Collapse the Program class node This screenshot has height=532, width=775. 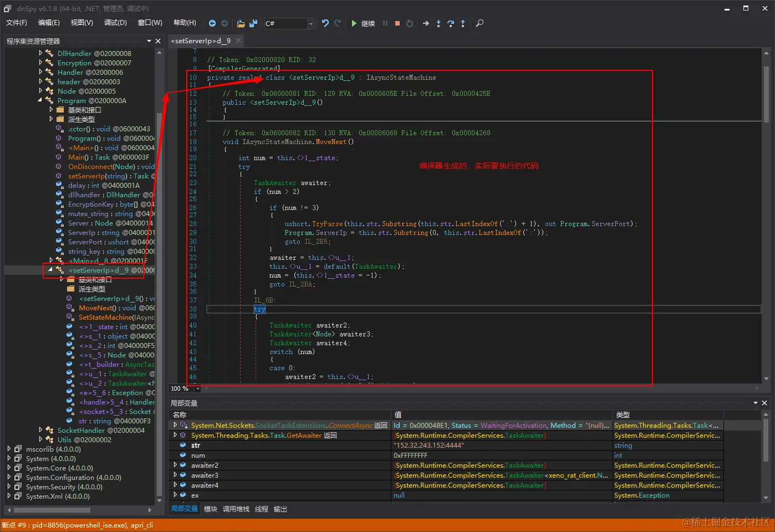pos(40,100)
